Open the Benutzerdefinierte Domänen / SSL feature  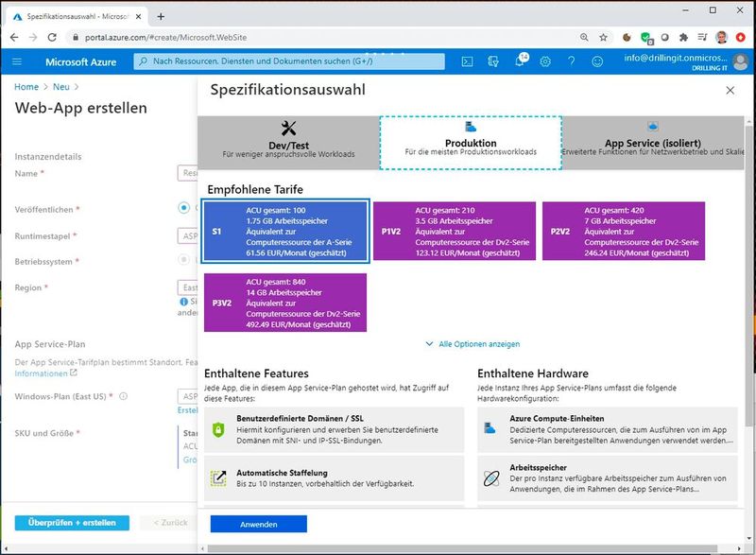pyautogui.click(x=334, y=429)
